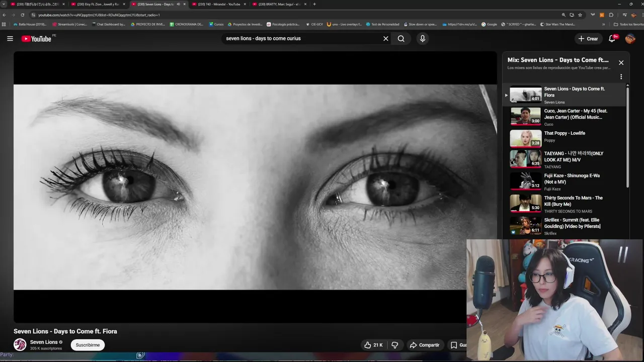Switch to the 743 - Miranda! tab
The height and width of the screenshot is (362, 644).
(x=219, y=4)
